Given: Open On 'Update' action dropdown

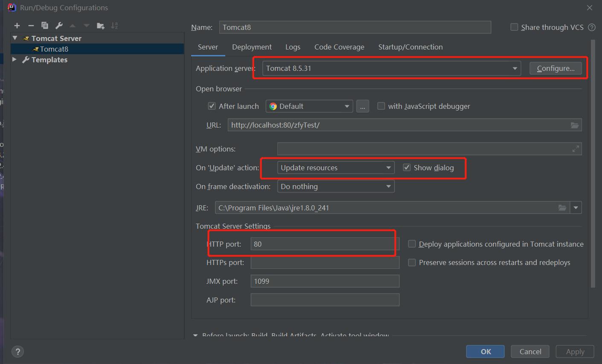Looking at the screenshot, I should pos(336,168).
